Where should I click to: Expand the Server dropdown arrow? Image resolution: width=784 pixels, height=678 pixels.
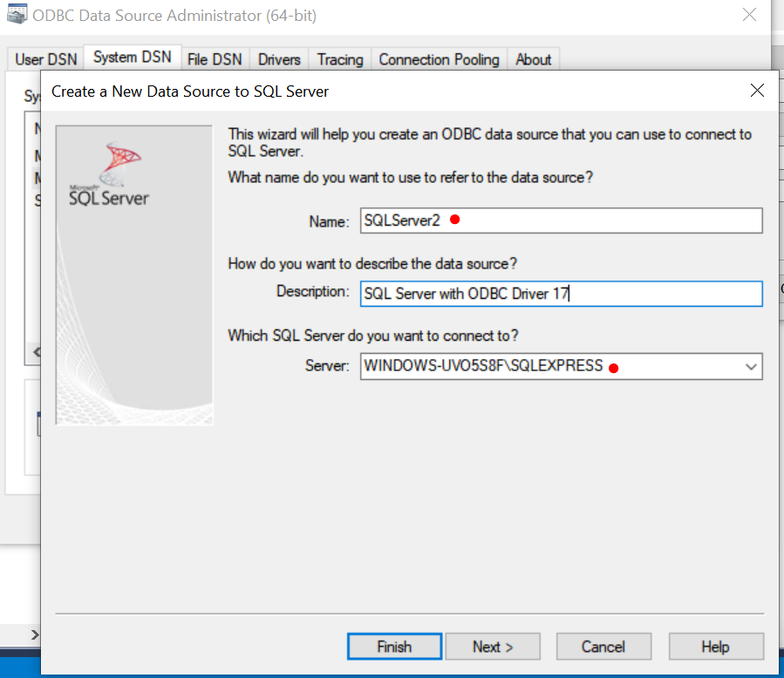click(751, 367)
